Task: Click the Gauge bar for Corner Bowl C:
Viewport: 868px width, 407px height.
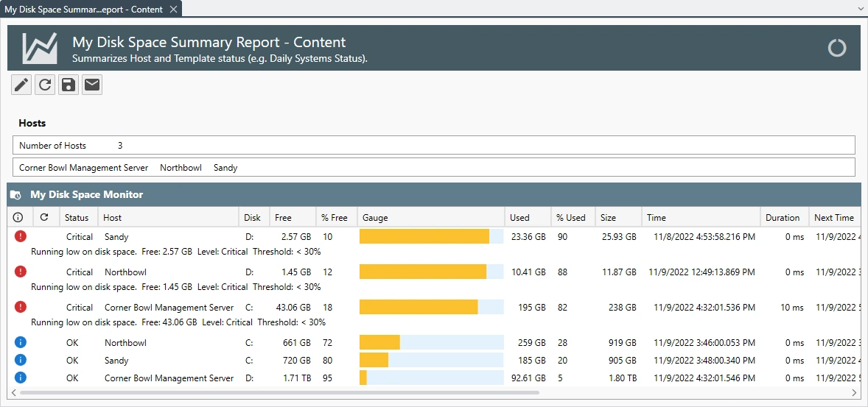Action: [x=431, y=307]
